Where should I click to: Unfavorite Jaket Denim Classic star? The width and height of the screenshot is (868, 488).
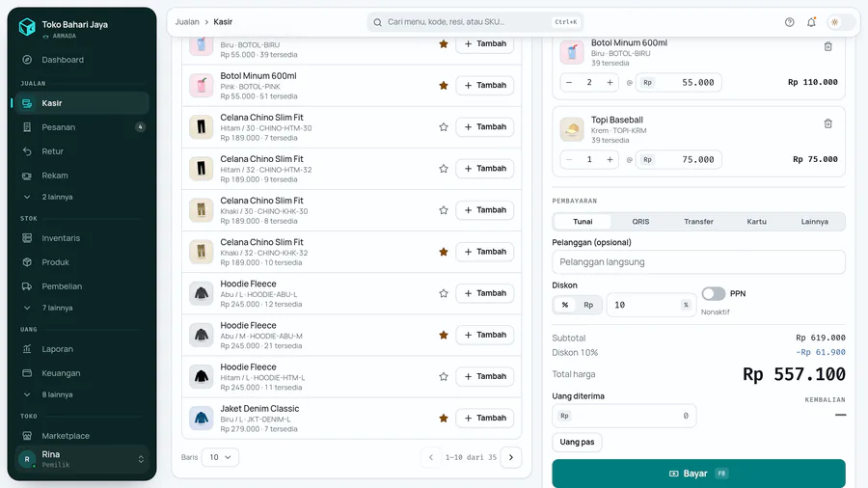coord(444,419)
